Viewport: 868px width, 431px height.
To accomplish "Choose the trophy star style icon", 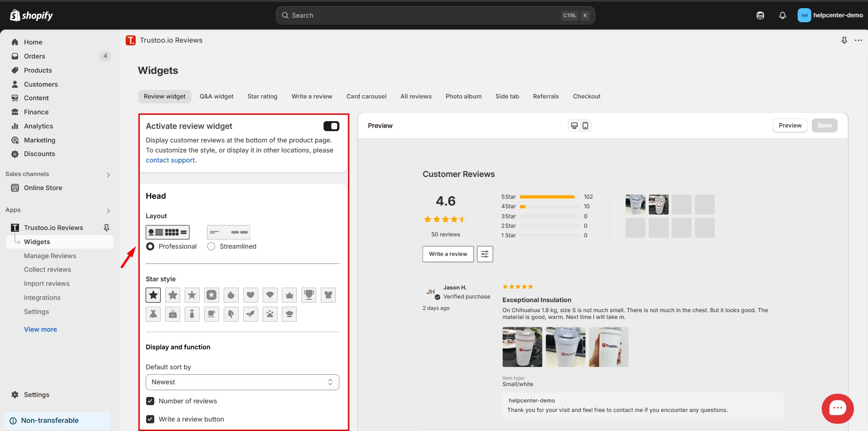I will pyautogui.click(x=309, y=295).
